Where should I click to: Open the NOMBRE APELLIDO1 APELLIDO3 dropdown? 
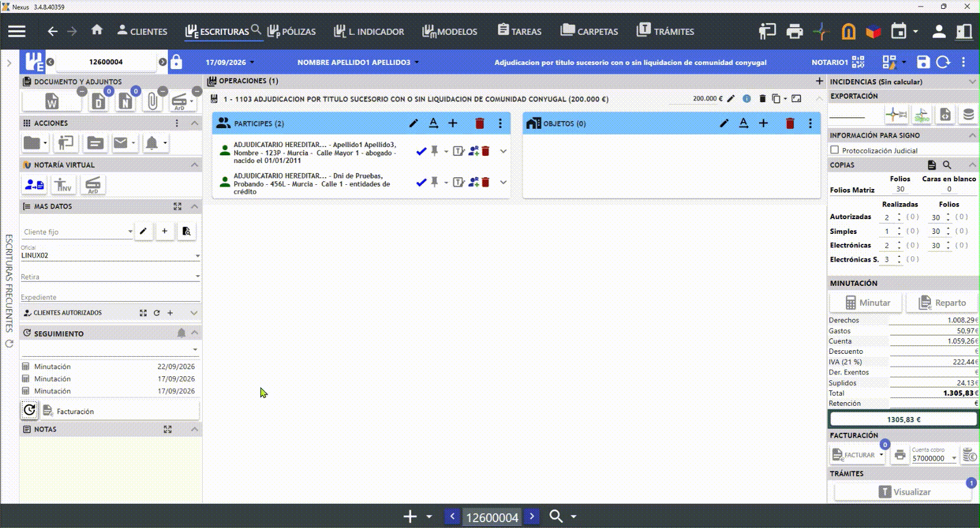click(x=417, y=63)
